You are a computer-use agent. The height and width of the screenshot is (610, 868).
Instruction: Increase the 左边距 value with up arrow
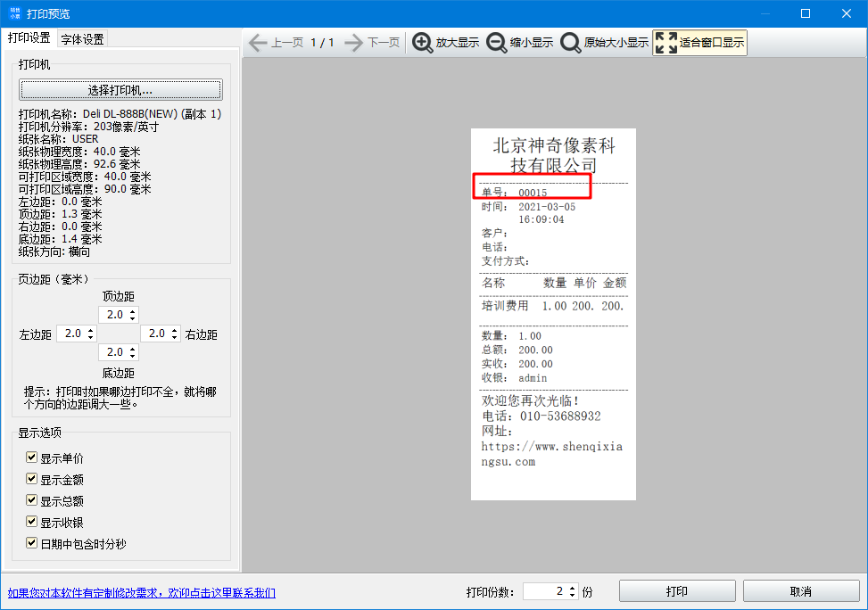91,331
